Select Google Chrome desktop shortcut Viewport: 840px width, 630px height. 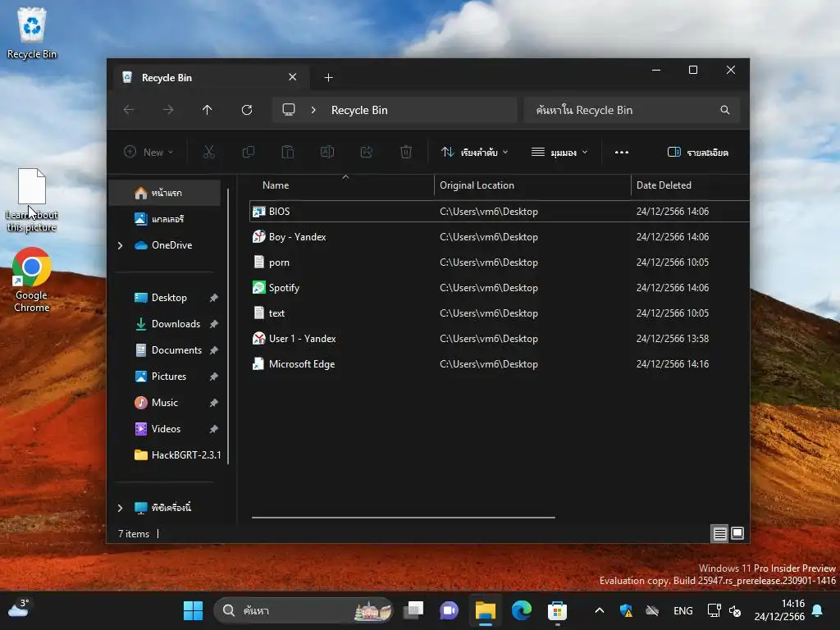click(x=32, y=280)
